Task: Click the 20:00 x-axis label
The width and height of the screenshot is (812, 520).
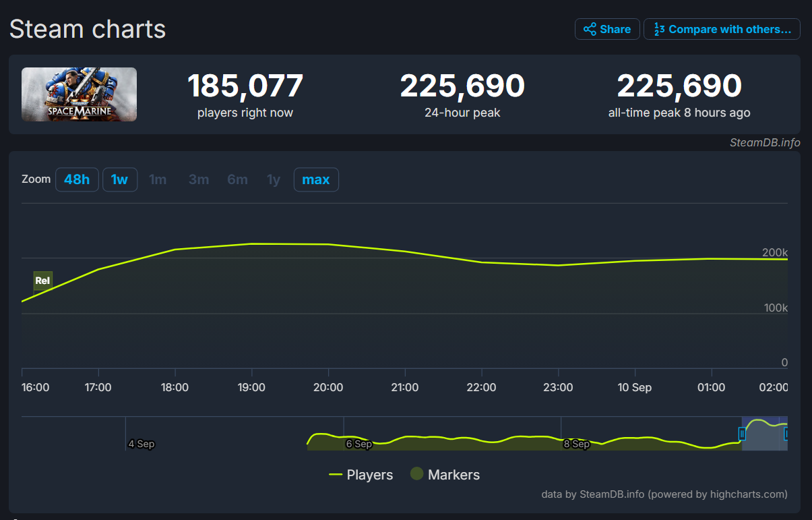Action: pos(328,387)
